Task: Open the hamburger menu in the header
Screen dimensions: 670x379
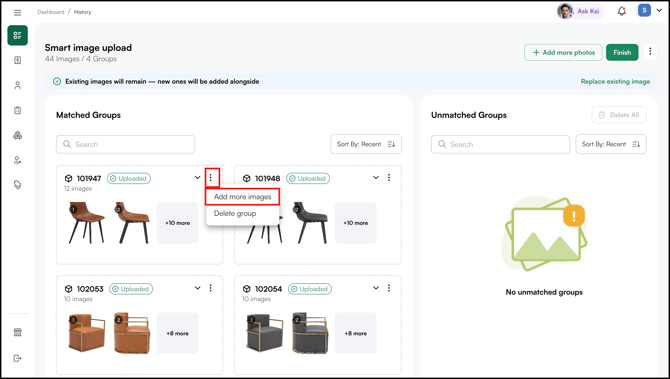Action: 18,12
